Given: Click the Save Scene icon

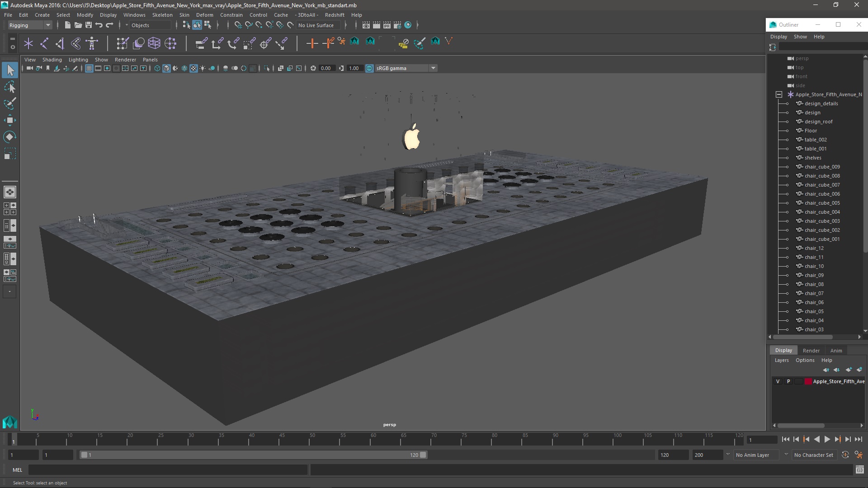Looking at the screenshot, I should coord(88,25).
